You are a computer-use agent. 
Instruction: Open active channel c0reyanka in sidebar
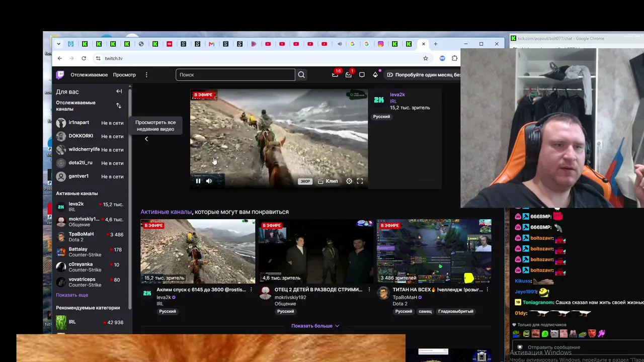click(x=90, y=267)
